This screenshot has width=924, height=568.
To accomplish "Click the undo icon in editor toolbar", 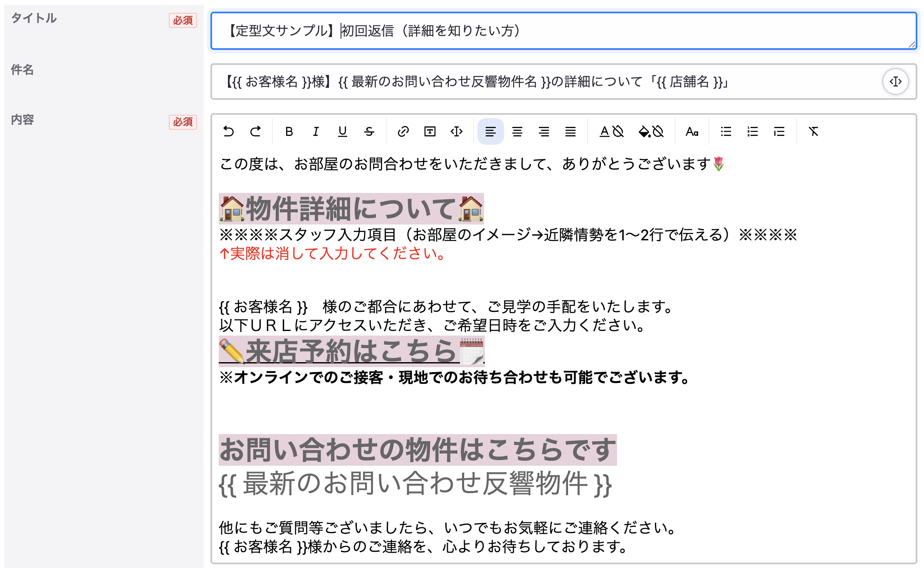I will [228, 131].
